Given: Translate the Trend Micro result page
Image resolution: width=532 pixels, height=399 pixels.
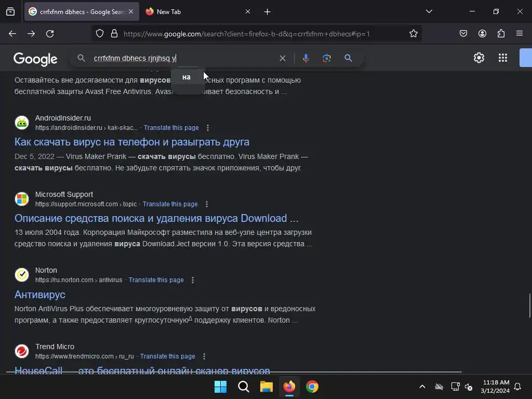Looking at the screenshot, I should (168, 356).
